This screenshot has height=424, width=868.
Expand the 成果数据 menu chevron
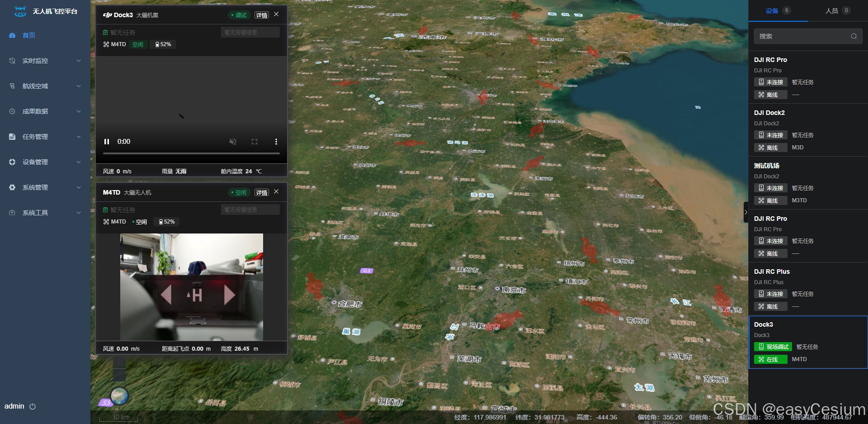[79, 111]
